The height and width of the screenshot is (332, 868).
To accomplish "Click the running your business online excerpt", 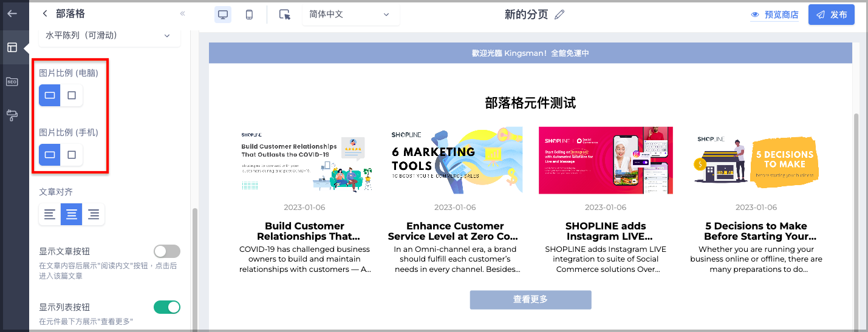I will pos(756,259).
